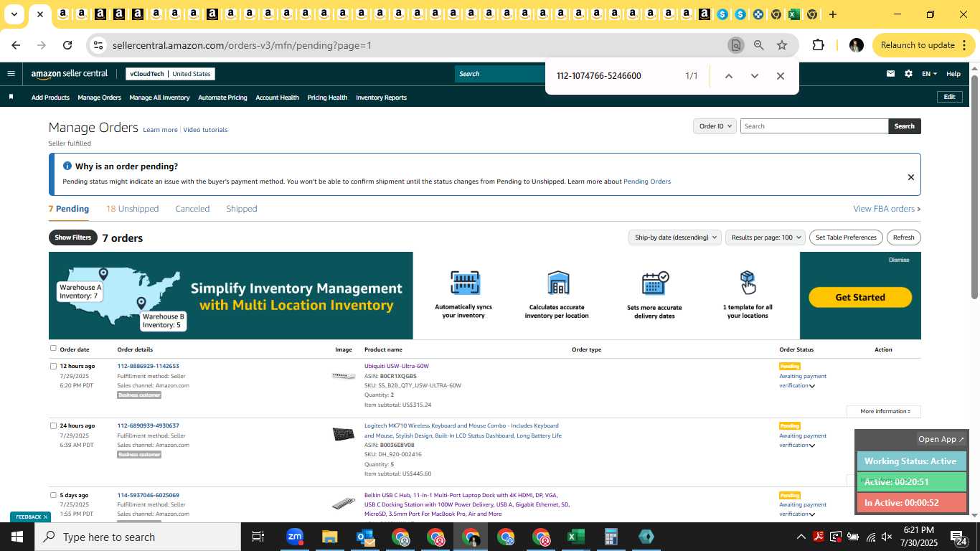Open Automate Pricing menu item
The width and height of the screenshot is (980, 551).
[x=222, y=98]
